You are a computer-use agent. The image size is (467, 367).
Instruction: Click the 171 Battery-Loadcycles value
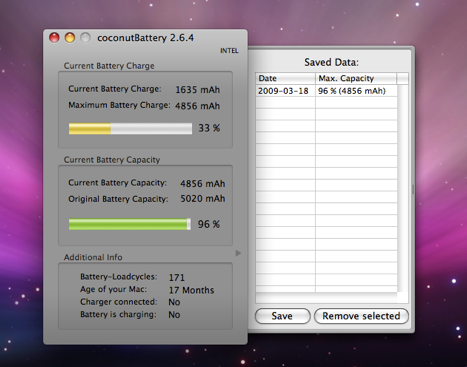[177, 277]
